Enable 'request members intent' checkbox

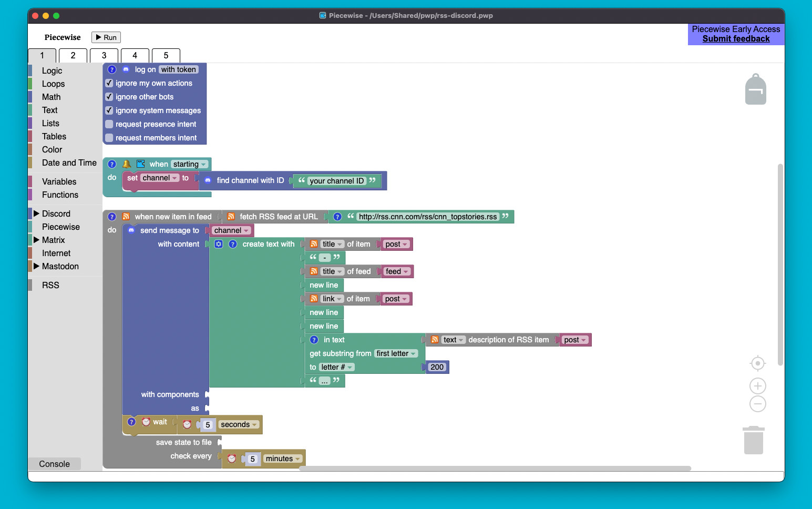pos(109,138)
